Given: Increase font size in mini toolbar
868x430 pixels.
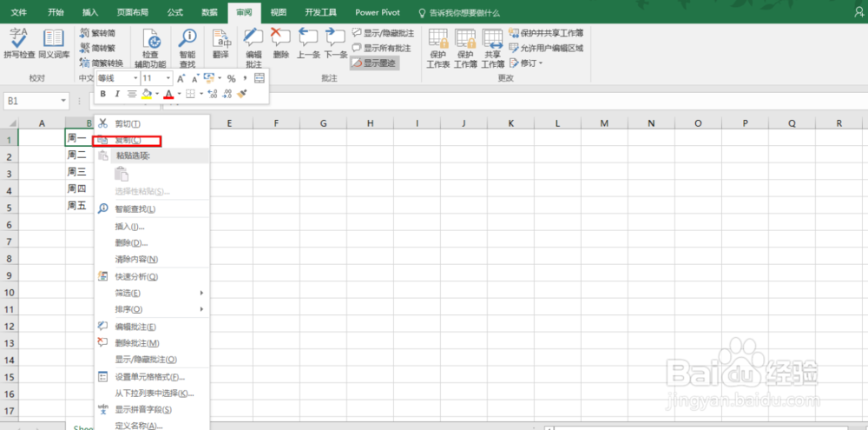Looking at the screenshot, I should click(x=181, y=79).
